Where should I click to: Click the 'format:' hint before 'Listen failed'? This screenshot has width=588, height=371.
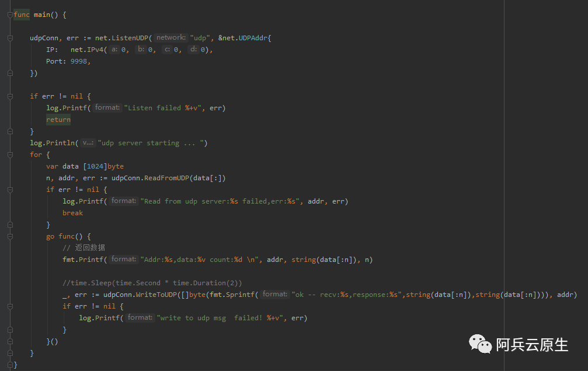click(107, 107)
